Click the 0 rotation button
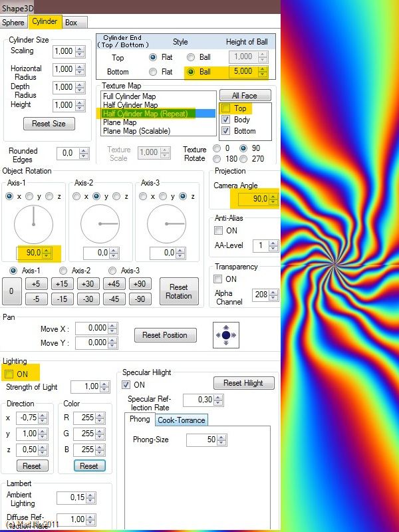This screenshot has height=532, width=399. [x=12, y=291]
